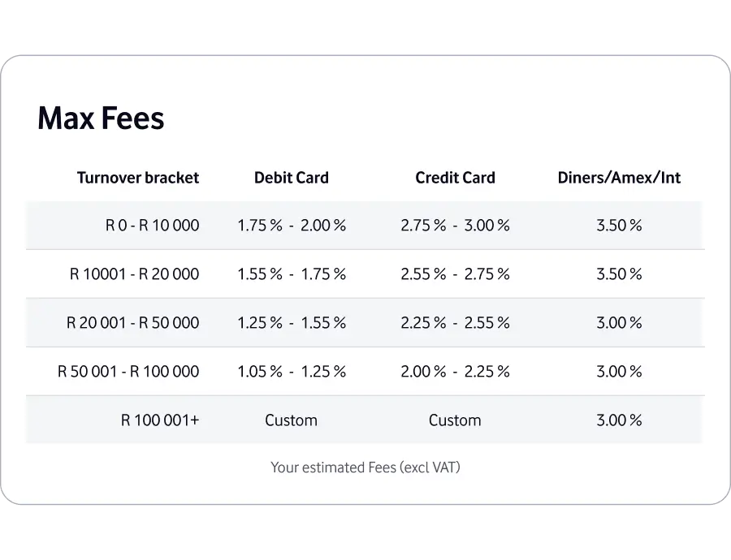Select debit fee 1.55 % - 1.75 %
The width and height of the screenshot is (731, 560).
(x=292, y=274)
